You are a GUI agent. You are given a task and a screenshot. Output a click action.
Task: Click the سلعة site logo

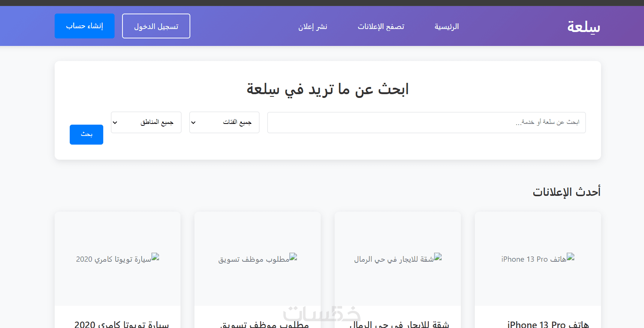coord(584,26)
